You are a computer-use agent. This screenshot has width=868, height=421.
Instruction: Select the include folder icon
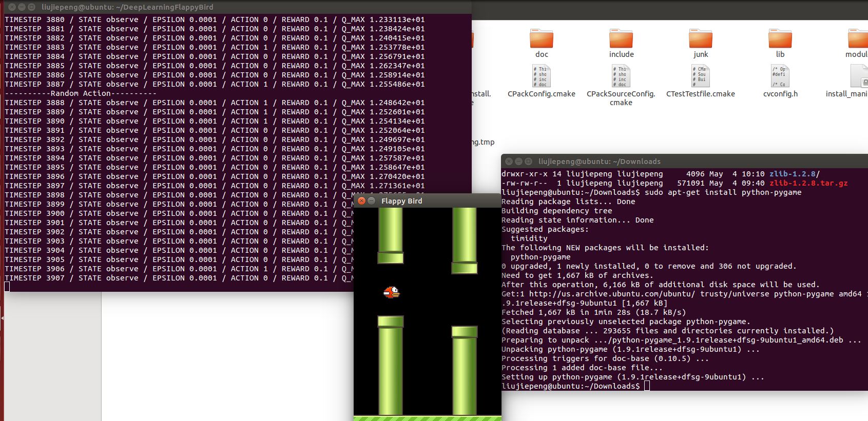click(x=621, y=38)
